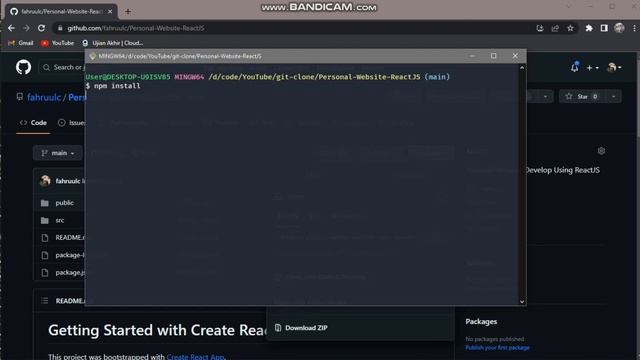
Task: Open the fahruulc owner link
Action: [44, 97]
